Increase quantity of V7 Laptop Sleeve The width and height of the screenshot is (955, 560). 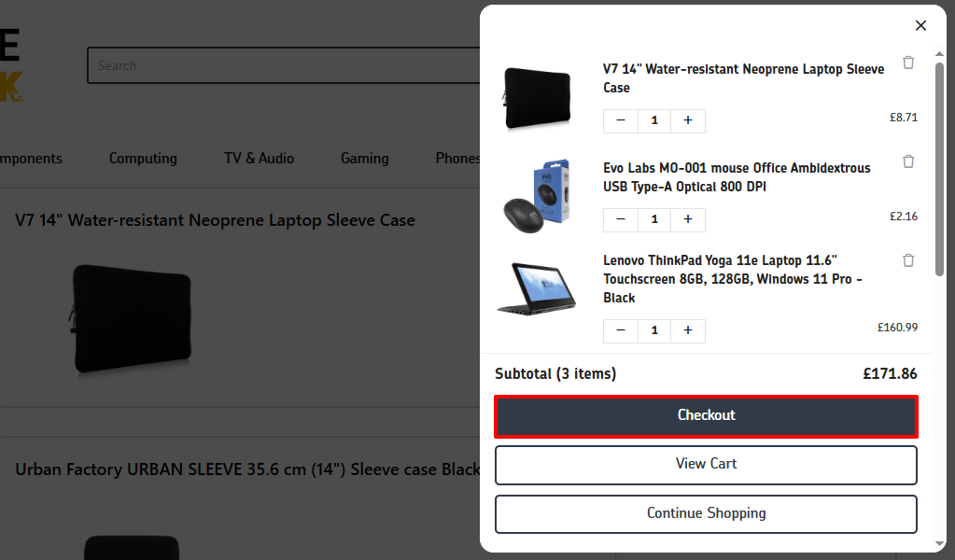click(x=688, y=120)
